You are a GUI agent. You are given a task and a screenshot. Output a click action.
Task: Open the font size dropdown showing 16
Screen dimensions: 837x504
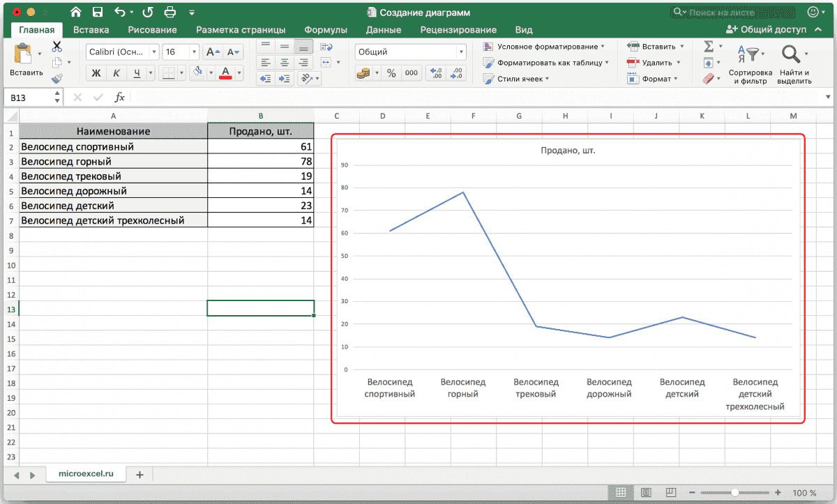180,52
